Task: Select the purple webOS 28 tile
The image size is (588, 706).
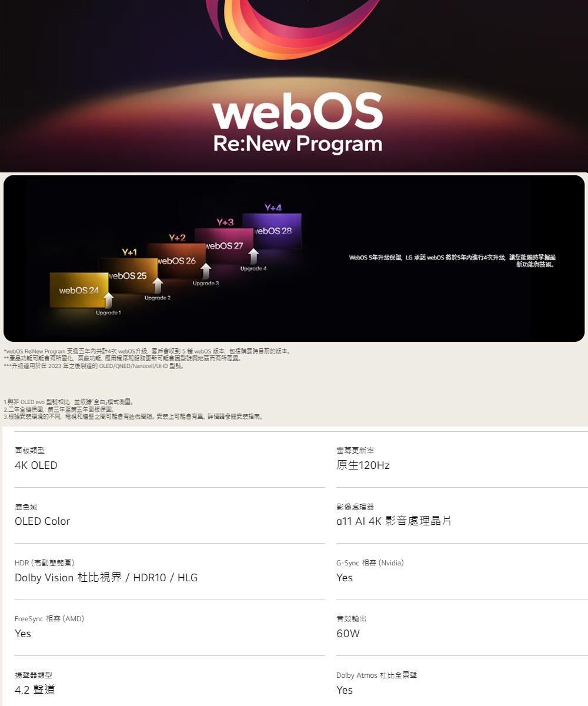Action: (273, 231)
